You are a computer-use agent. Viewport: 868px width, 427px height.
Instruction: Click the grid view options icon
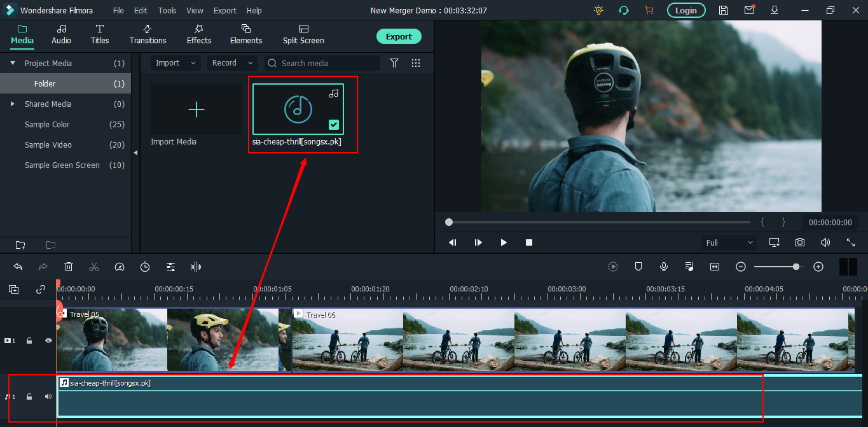tap(416, 63)
